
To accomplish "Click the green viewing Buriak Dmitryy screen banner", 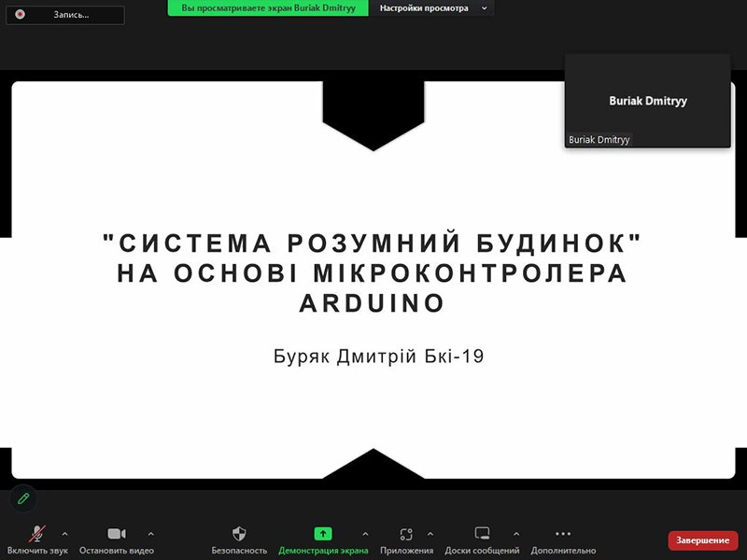I will (x=268, y=8).
